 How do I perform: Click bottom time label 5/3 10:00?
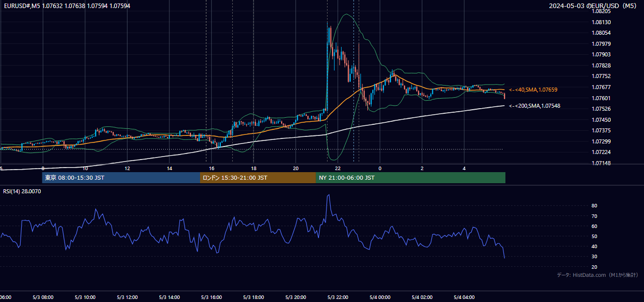click(85, 297)
